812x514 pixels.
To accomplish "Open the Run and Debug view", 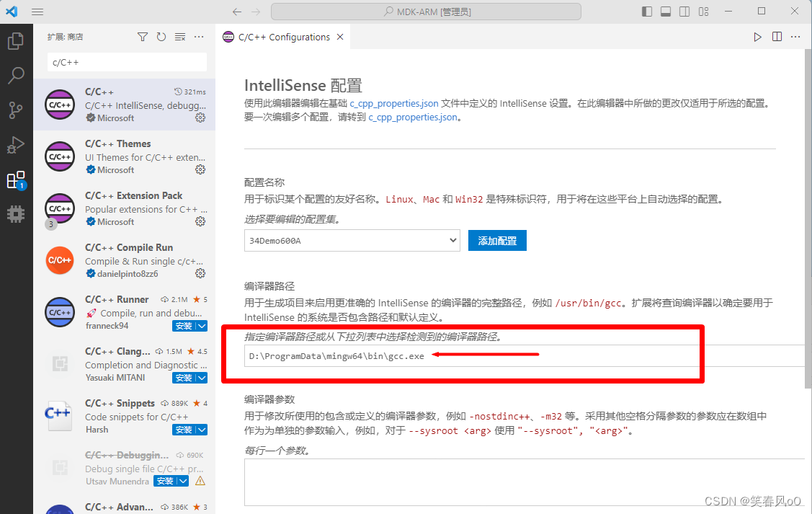I will [x=16, y=145].
